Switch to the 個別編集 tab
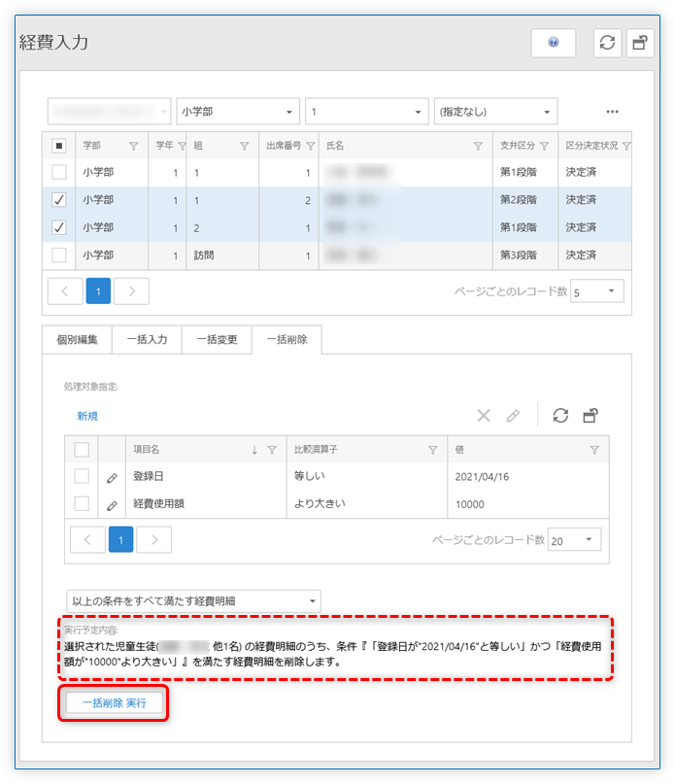This screenshot has height=784, width=675. point(77,340)
